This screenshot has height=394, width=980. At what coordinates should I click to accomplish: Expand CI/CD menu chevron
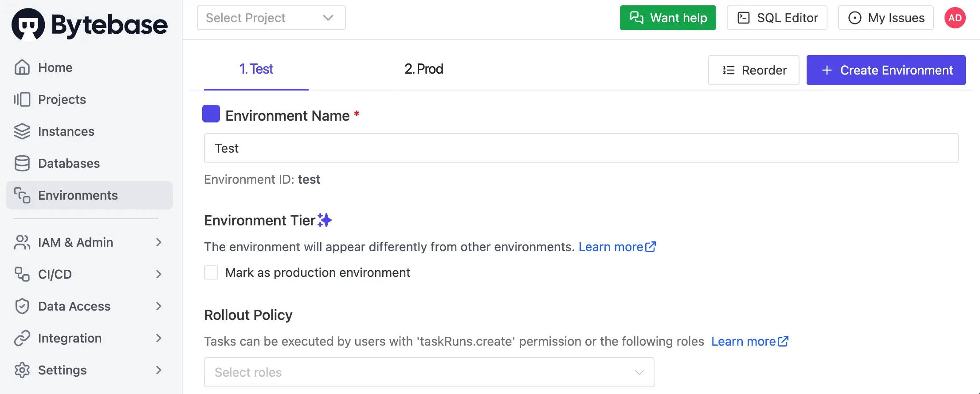[x=159, y=274]
